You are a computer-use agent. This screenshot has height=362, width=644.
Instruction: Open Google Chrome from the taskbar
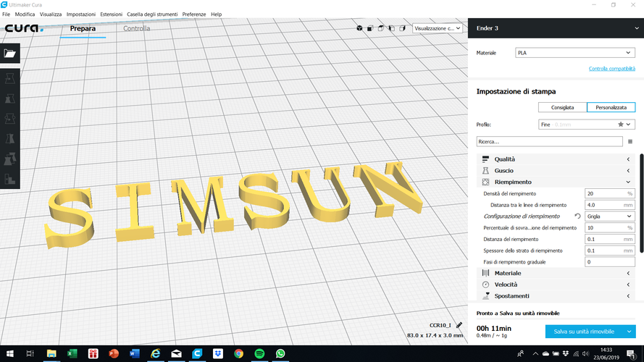pyautogui.click(x=238, y=353)
